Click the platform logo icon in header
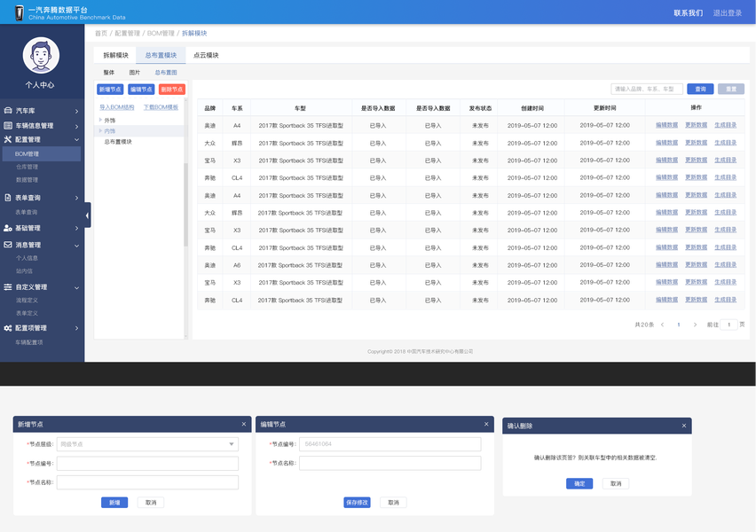 [x=19, y=12]
